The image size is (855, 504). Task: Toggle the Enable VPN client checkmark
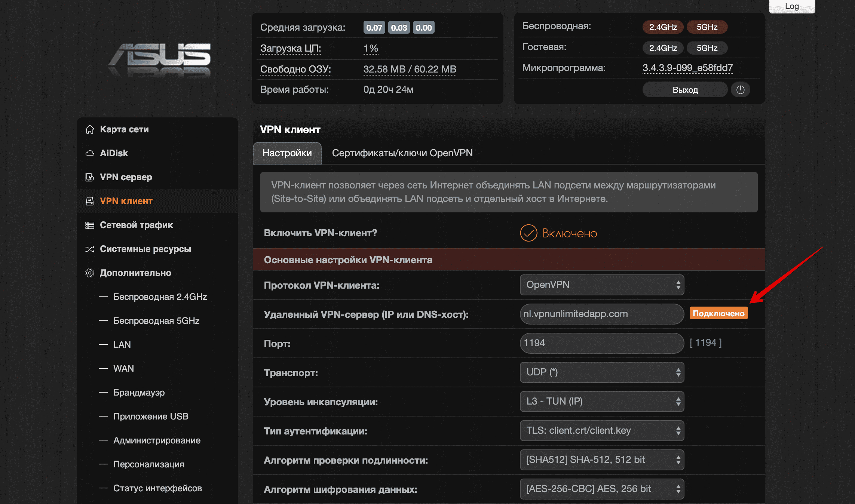pyautogui.click(x=528, y=233)
